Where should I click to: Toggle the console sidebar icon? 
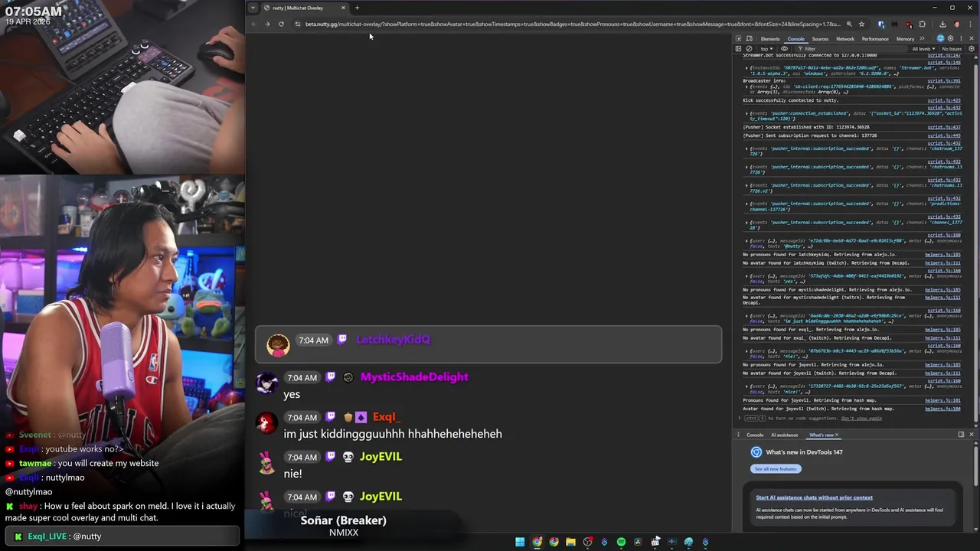739,49
